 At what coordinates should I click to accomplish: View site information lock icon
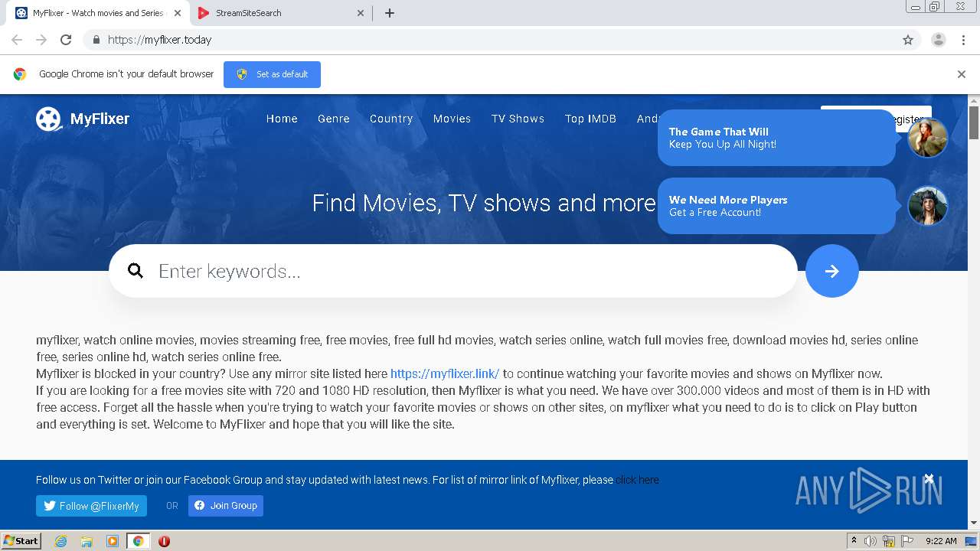tap(96, 40)
